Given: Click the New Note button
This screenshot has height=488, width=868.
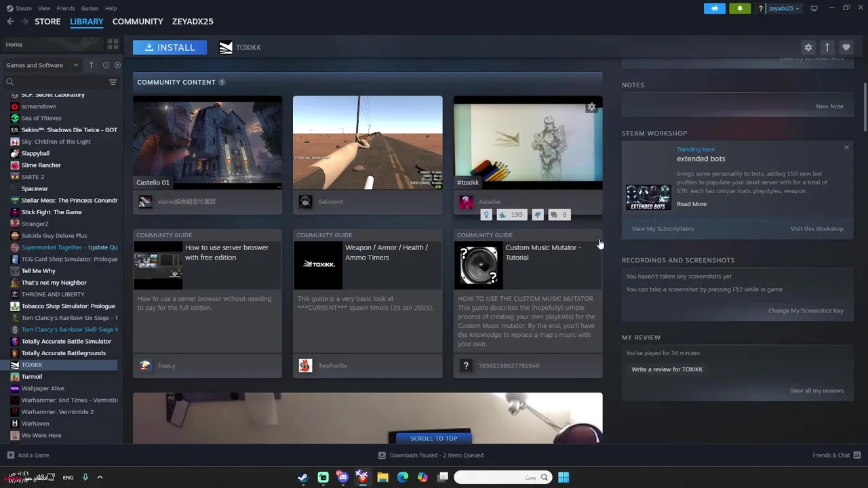Looking at the screenshot, I should point(829,106).
